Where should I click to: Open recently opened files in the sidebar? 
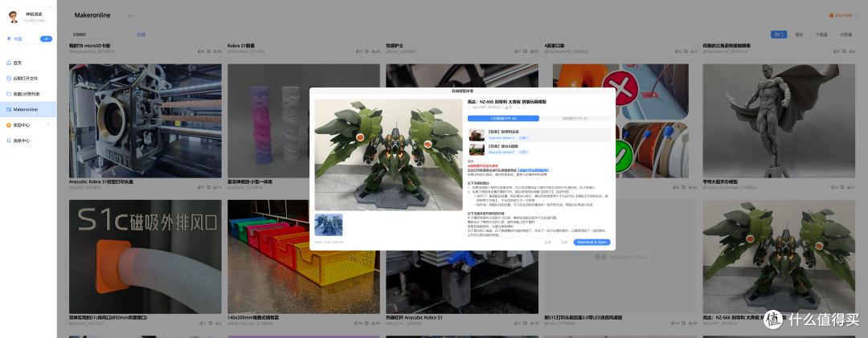pyautogui.click(x=28, y=79)
